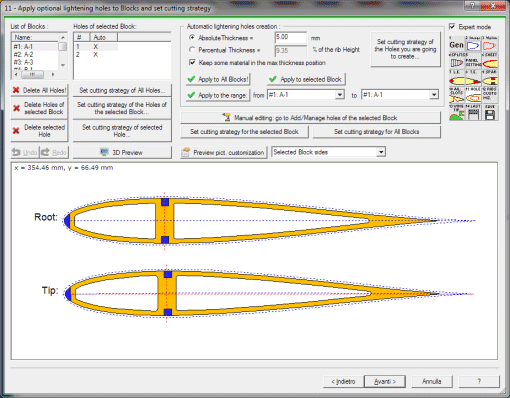Toggle Keep some material in max thickness position
The height and width of the screenshot is (398, 510).
pos(192,62)
